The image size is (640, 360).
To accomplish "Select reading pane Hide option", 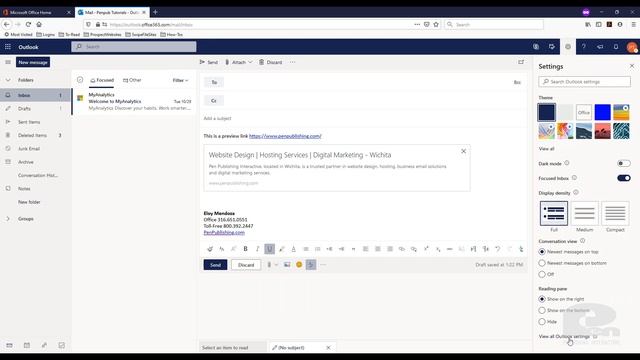I will [x=542, y=322].
